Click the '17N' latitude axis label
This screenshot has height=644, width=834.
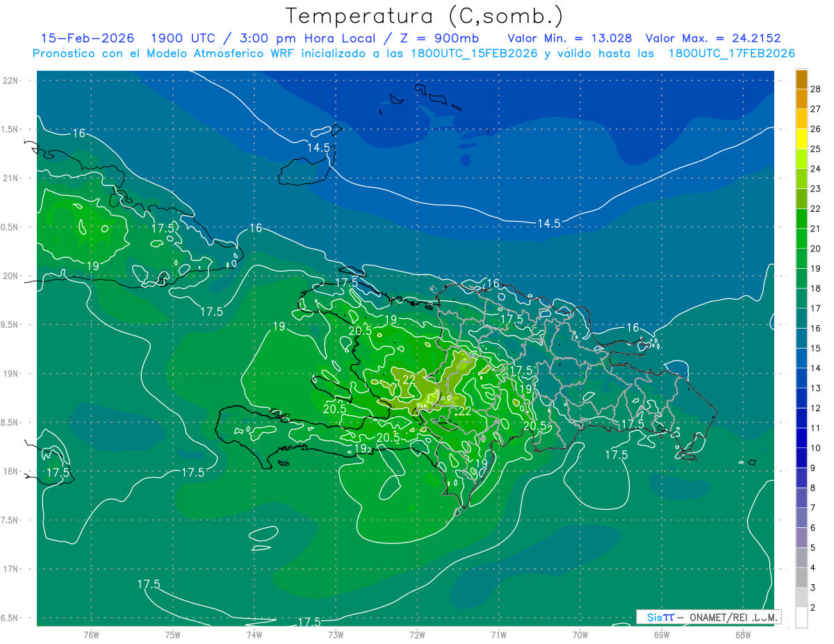point(11,569)
